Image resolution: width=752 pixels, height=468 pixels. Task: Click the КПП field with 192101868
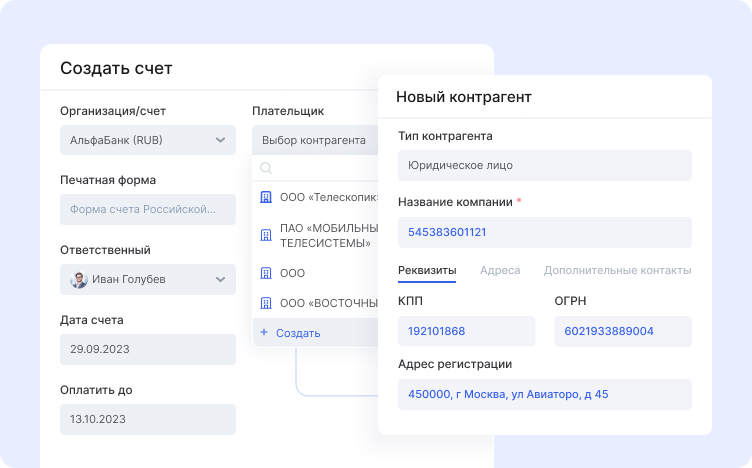466,331
